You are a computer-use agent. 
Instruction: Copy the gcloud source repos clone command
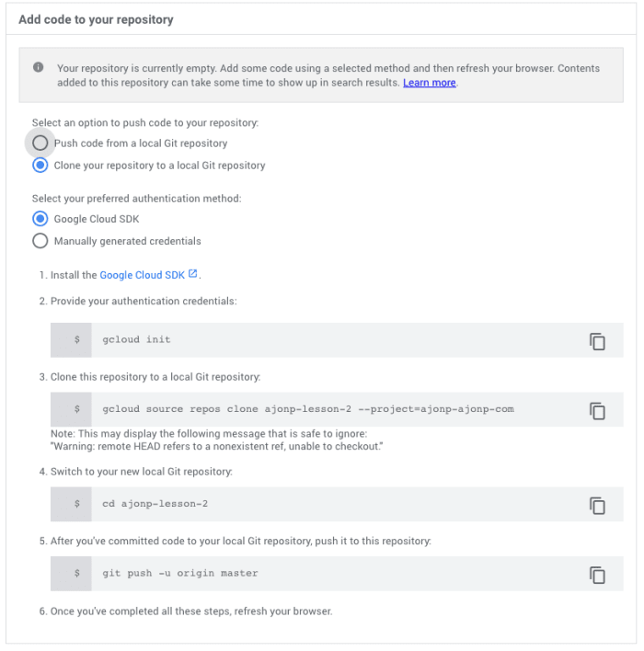597,411
